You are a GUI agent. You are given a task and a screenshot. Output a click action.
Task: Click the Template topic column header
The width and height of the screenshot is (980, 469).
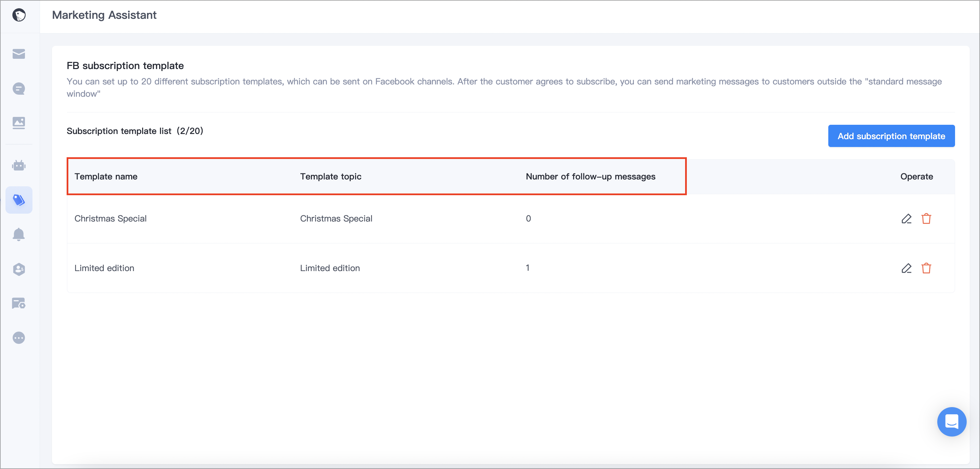(x=330, y=177)
